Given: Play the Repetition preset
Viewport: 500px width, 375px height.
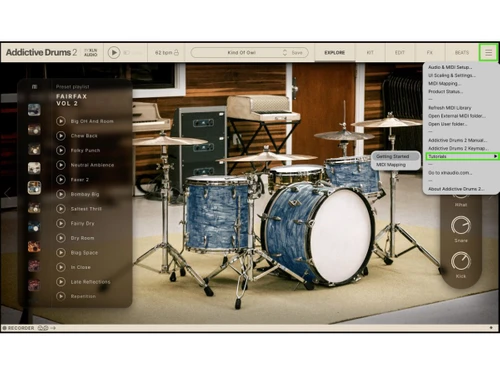Looking at the screenshot, I should tap(61, 296).
